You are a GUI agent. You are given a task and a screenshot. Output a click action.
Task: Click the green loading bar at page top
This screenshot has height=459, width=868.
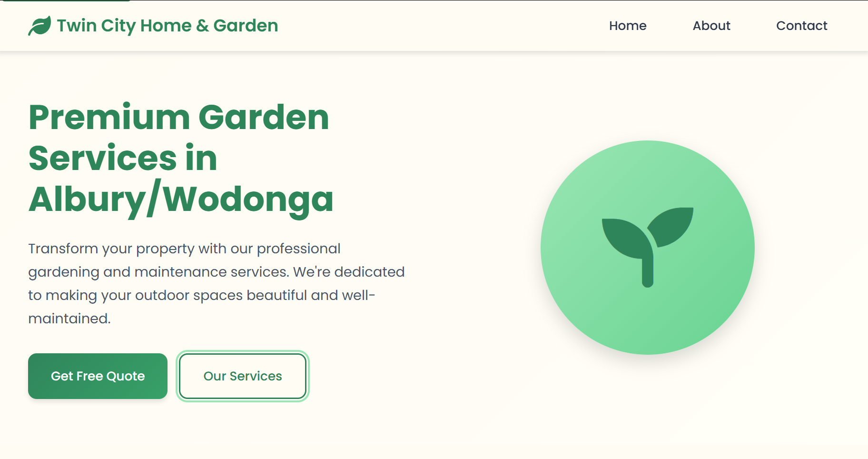[x=66, y=1]
